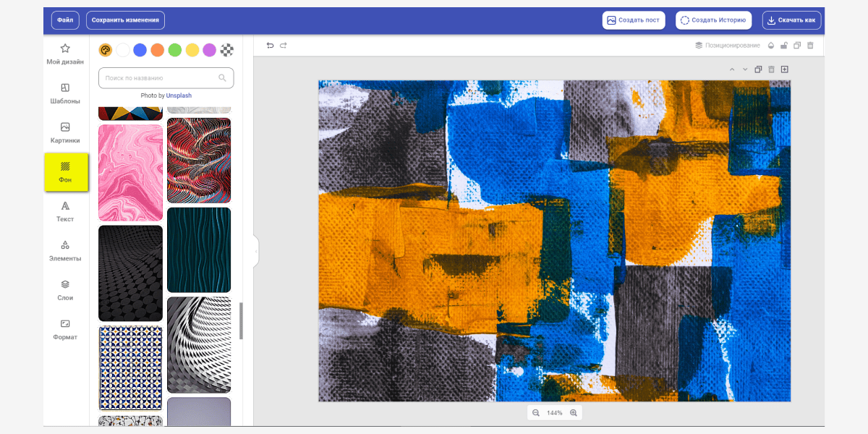The height and width of the screenshot is (434, 868).
Task: Move page down with the chevron
Action: click(745, 69)
